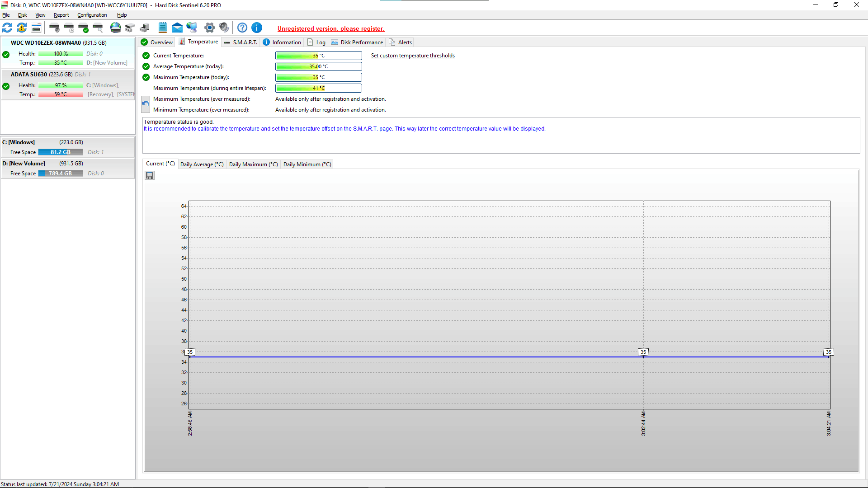868x488 pixels.
Task: Open the disk test with checkmark icon
Action: 84,28
